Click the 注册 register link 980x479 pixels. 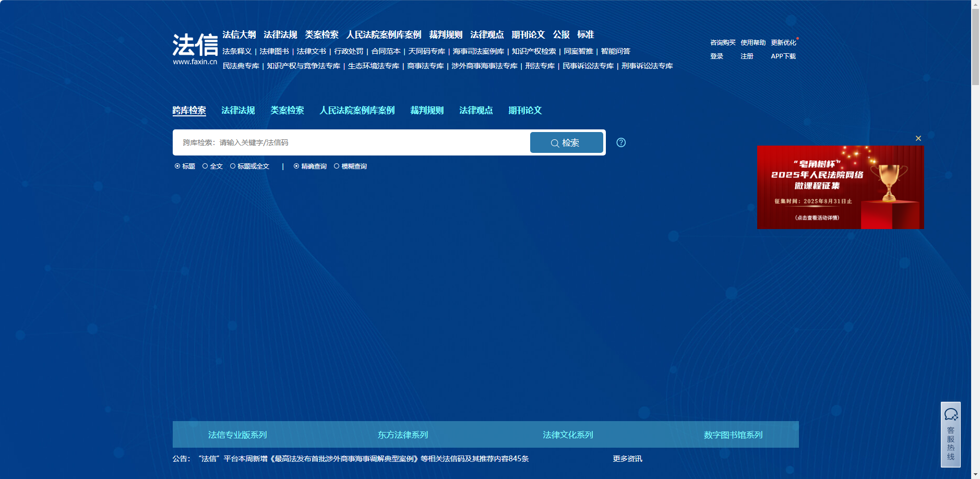747,56
